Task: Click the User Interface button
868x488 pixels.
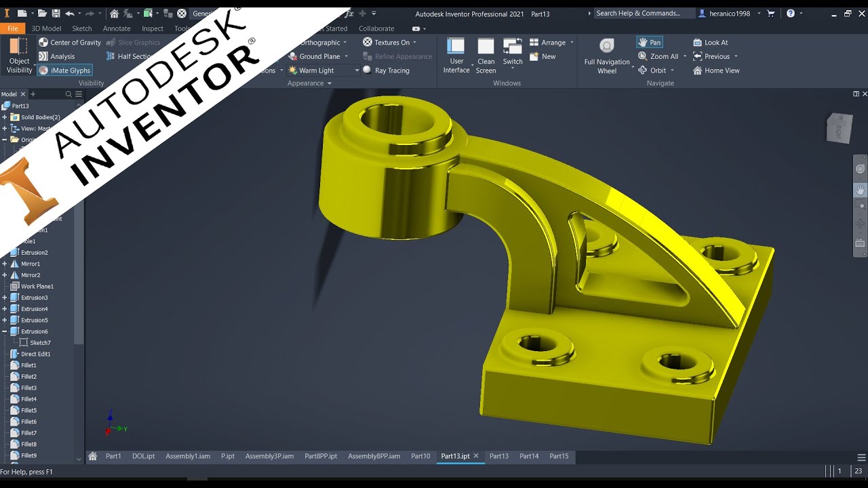Action: (456, 56)
